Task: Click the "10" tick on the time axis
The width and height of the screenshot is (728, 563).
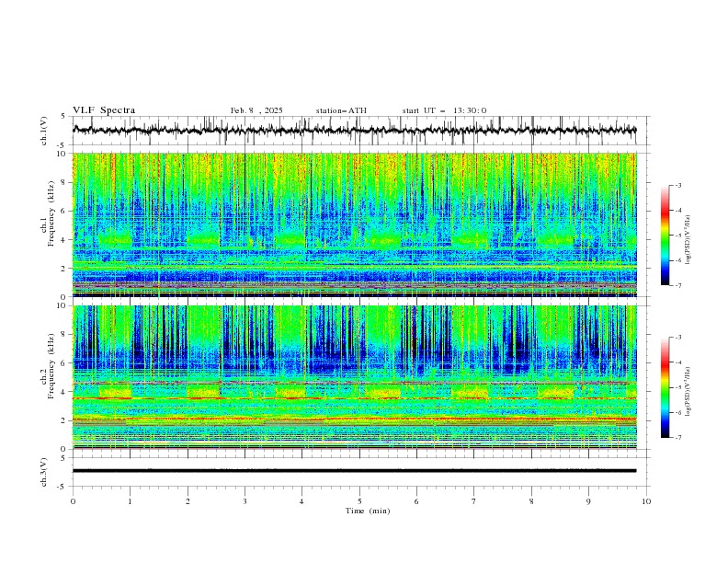Action: 646,501
